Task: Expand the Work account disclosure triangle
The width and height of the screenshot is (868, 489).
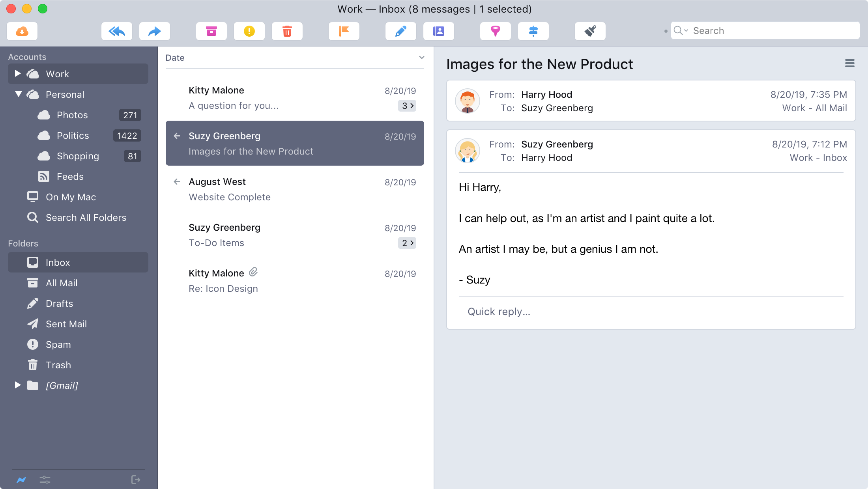Action: tap(18, 74)
